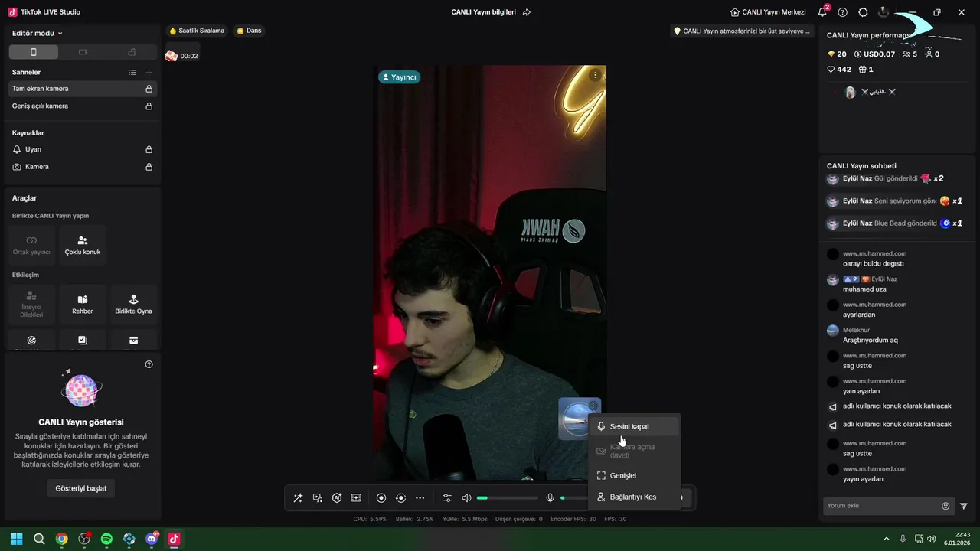Screen dimensions: 980x551
Task: Open the Çoklu konuk tool
Action: point(83,245)
